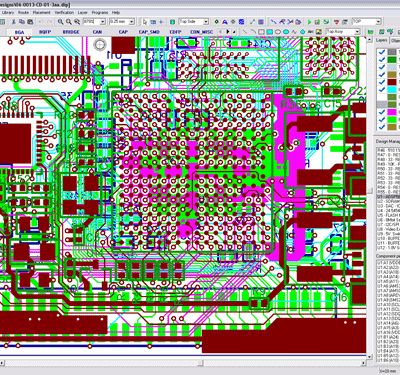Select the CAP library tab
Viewport: 400px width, 375px height.
pos(123,32)
